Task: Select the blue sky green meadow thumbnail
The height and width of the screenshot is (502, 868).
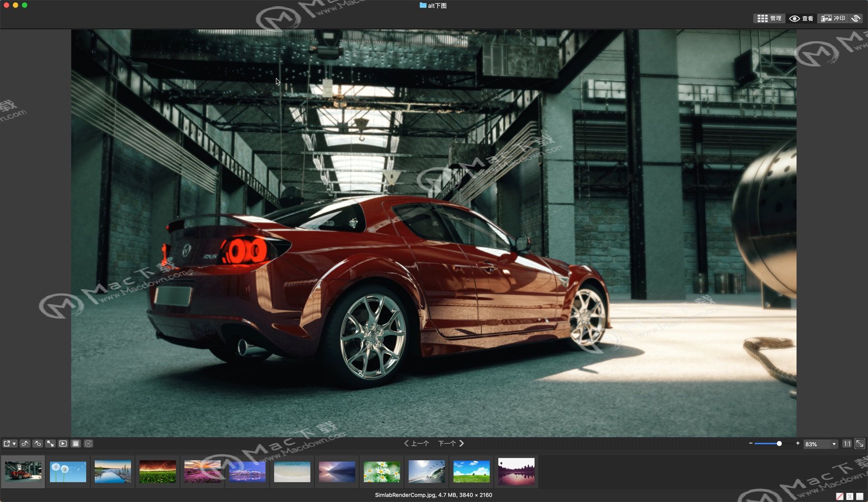Action: pos(472,472)
